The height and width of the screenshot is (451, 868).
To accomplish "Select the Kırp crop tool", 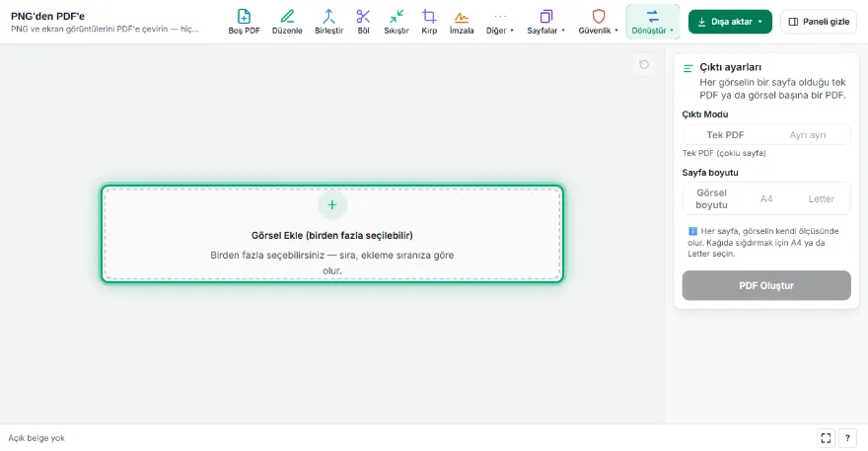I will pyautogui.click(x=429, y=22).
